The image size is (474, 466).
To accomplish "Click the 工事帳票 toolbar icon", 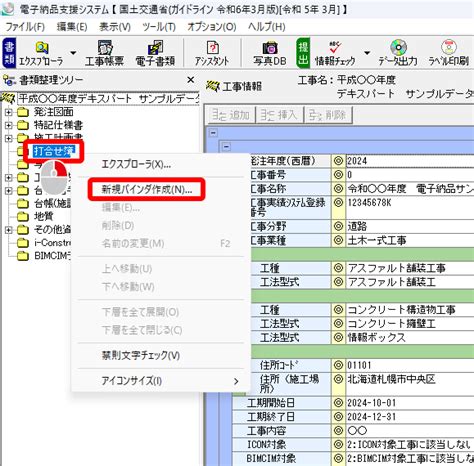I will [x=104, y=53].
